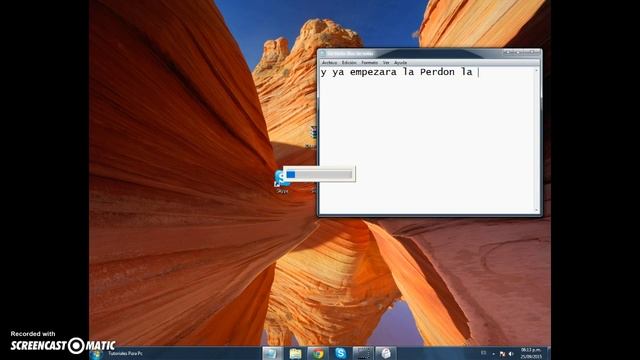Close the Notepad window
Image resolution: width=640 pixels, height=360 pixels.
tap(532, 53)
